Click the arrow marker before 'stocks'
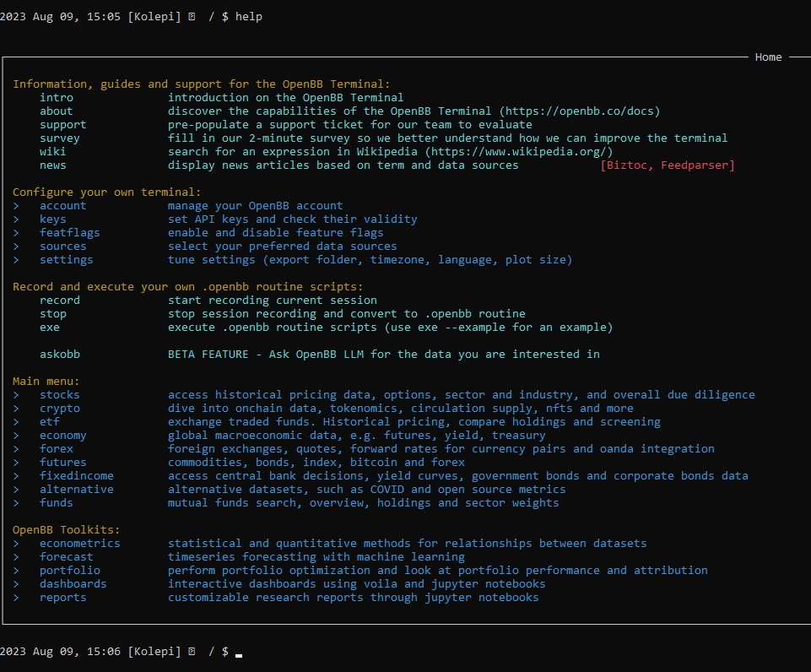 [x=16, y=394]
